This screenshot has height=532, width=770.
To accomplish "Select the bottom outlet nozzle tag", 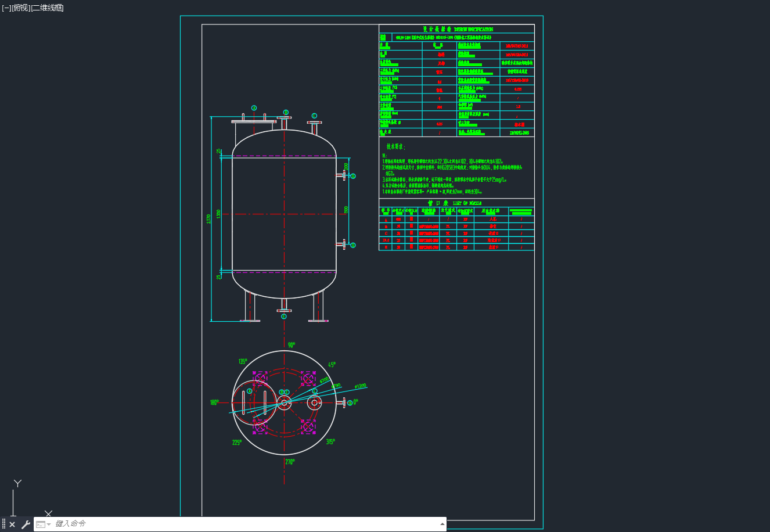I will pyautogui.click(x=284, y=317).
